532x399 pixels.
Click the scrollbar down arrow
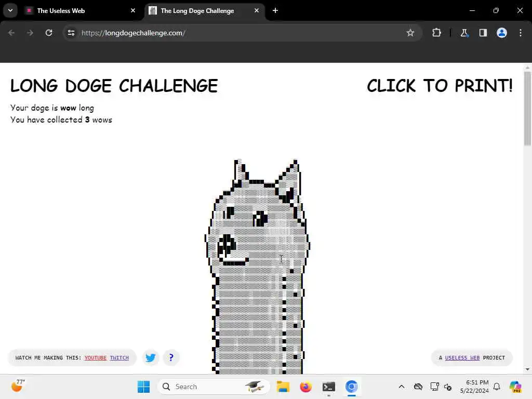[527, 369]
